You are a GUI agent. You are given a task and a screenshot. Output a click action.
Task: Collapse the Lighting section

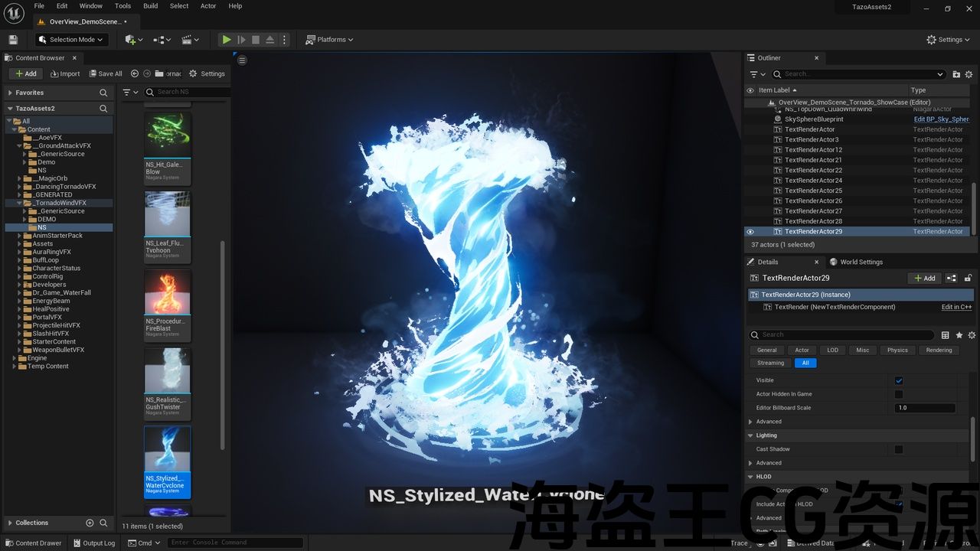coord(750,435)
